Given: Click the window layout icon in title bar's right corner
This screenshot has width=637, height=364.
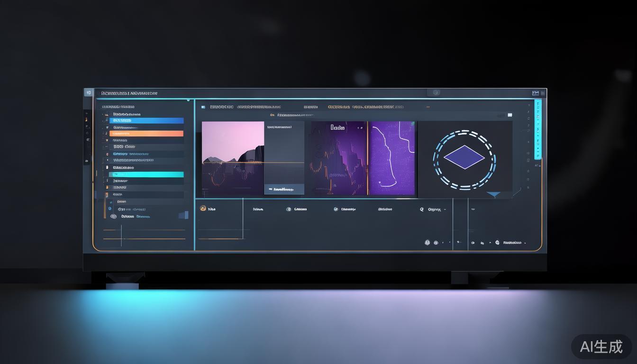Looking at the screenshot, I should [536, 93].
